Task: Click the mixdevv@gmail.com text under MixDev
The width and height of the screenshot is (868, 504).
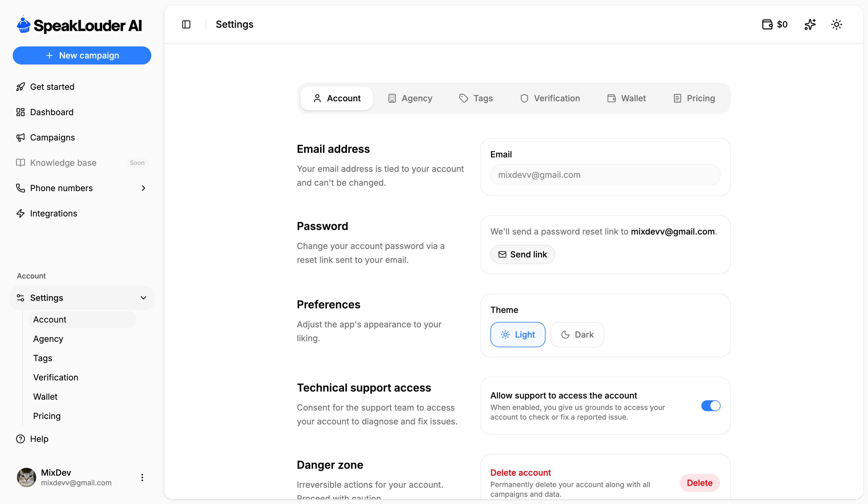Action: (x=76, y=483)
